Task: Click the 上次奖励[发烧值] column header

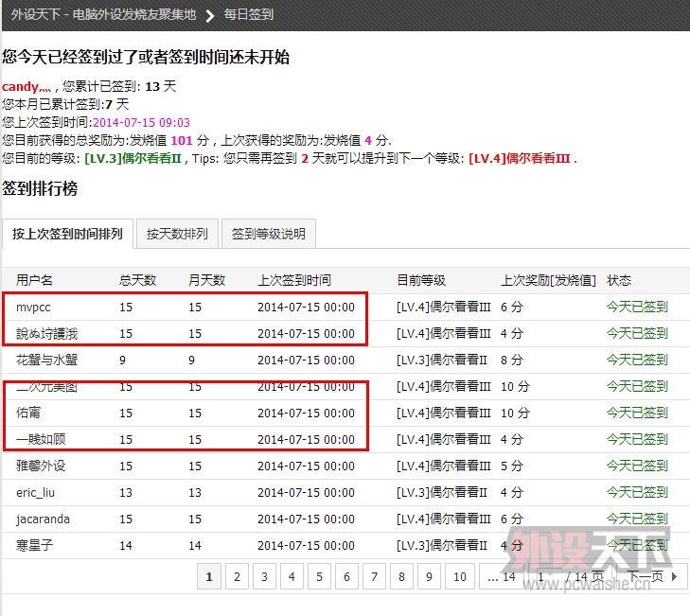Action: tap(548, 280)
